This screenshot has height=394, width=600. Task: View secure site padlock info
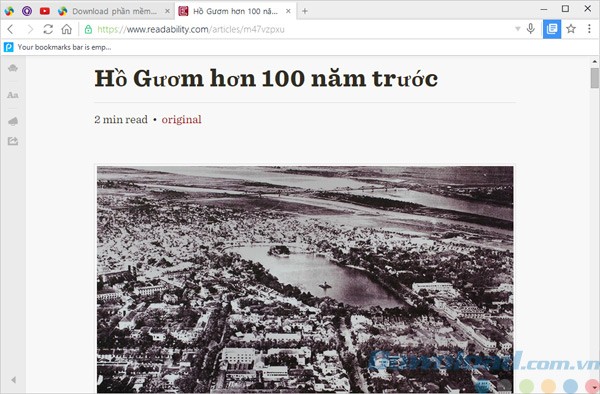tap(88, 29)
